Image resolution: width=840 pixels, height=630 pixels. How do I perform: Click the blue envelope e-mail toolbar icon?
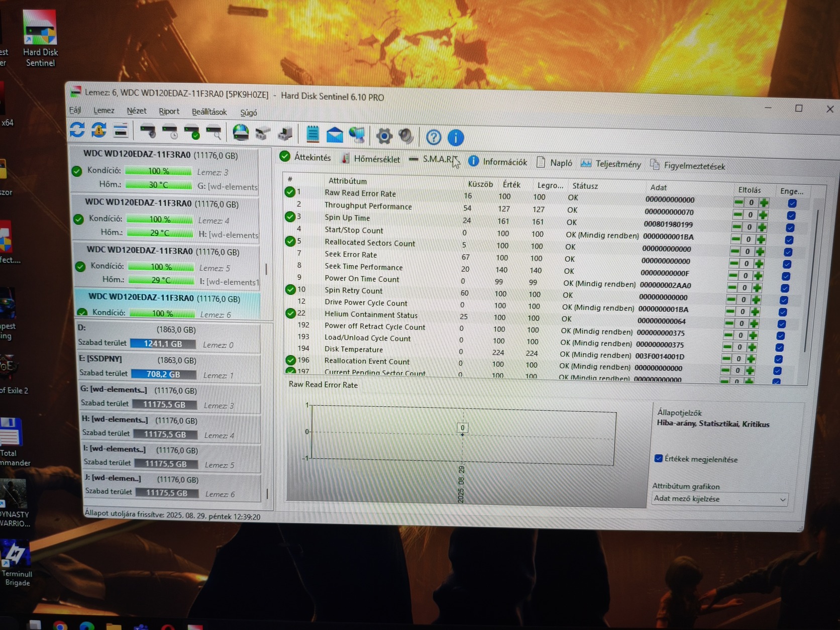click(x=335, y=135)
